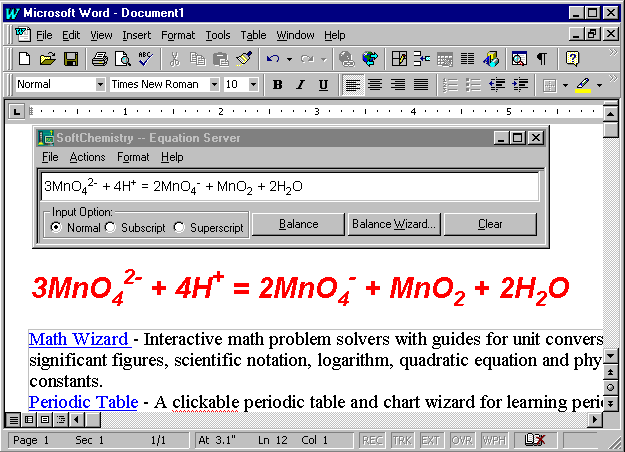Image resolution: width=625 pixels, height=452 pixels.
Task: Justify the text
Action: point(421,85)
